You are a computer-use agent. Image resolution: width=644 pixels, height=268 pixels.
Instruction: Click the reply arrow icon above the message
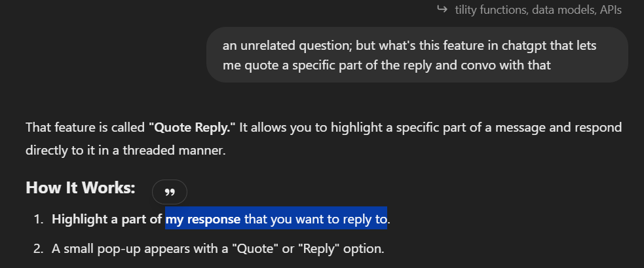(x=442, y=9)
